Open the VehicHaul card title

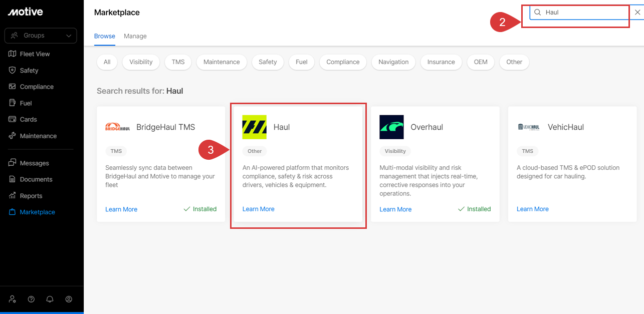tap(566, 127)
